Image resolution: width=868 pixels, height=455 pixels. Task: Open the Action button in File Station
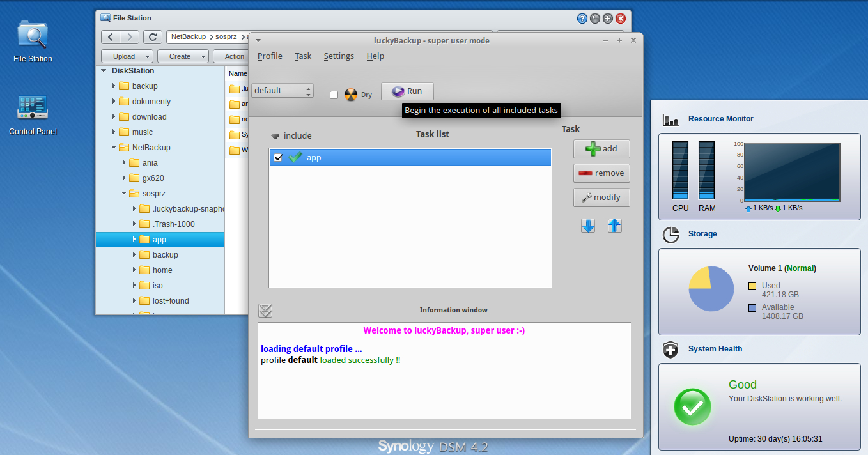pyautogui.click(x=230, y=56)
